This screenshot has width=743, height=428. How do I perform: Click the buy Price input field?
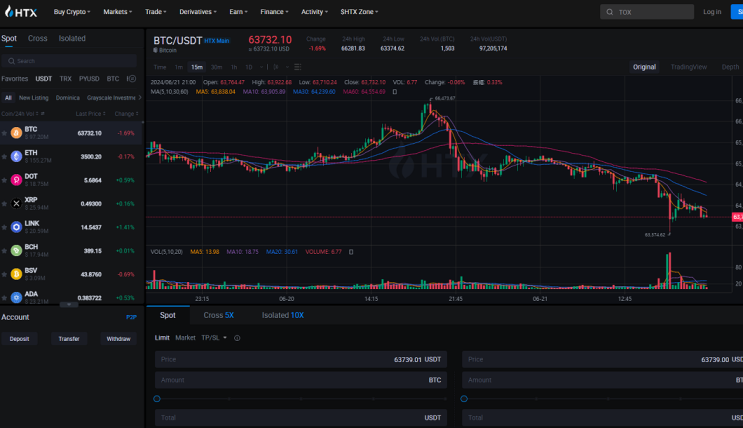pyautogui.click(x=301, y=360)
